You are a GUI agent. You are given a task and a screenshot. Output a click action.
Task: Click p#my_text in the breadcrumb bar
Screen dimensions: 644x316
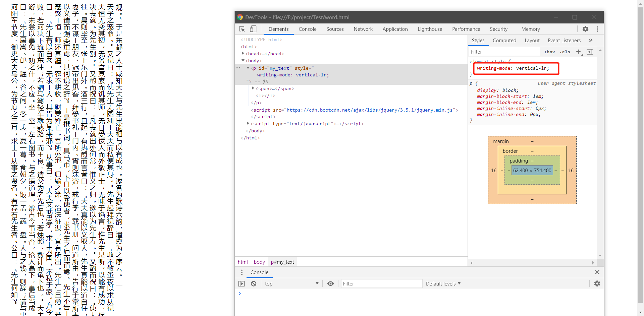tap(282, 262)
